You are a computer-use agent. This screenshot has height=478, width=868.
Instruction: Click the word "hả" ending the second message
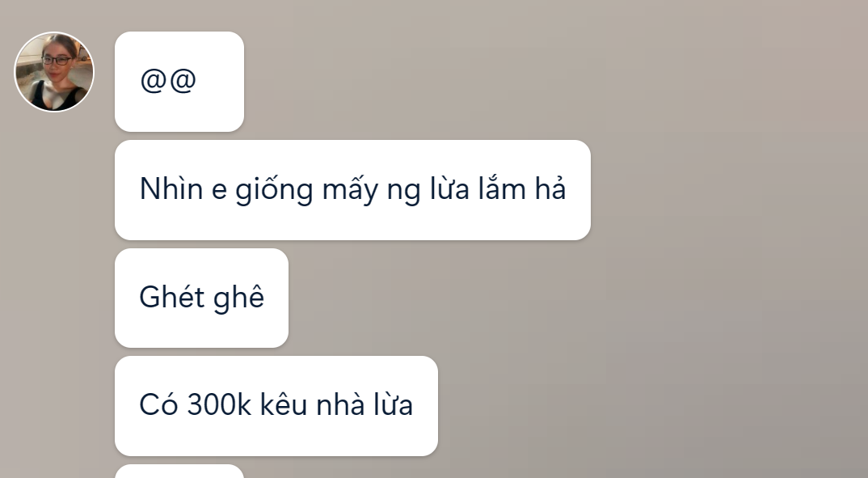(x=550, y=188)
